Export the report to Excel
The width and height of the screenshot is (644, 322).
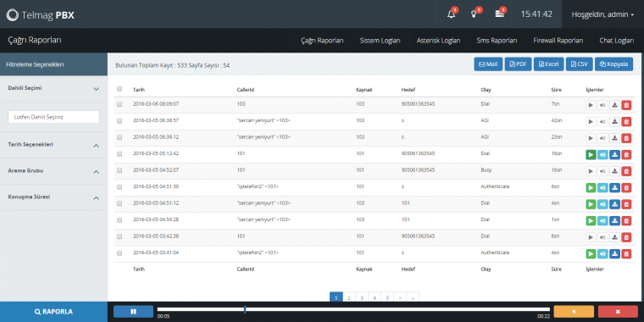549,64
